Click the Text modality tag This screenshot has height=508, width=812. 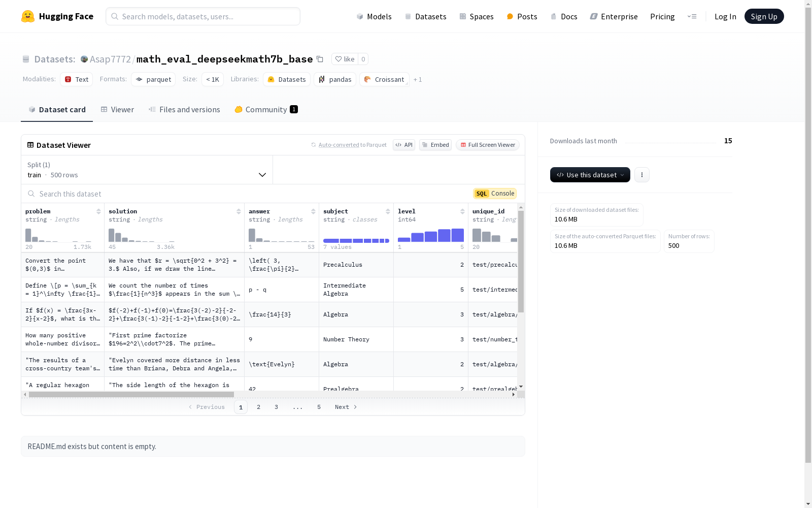point(77,79)
